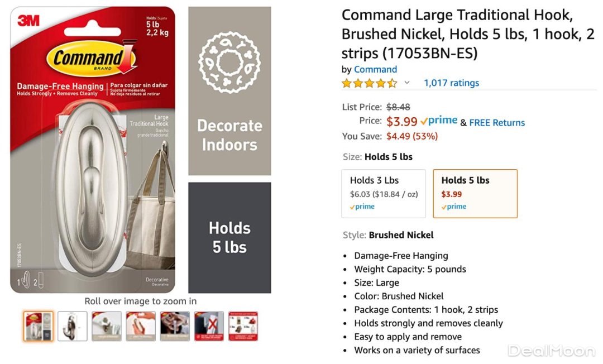Click the FREE Returns link

[497, 123]
